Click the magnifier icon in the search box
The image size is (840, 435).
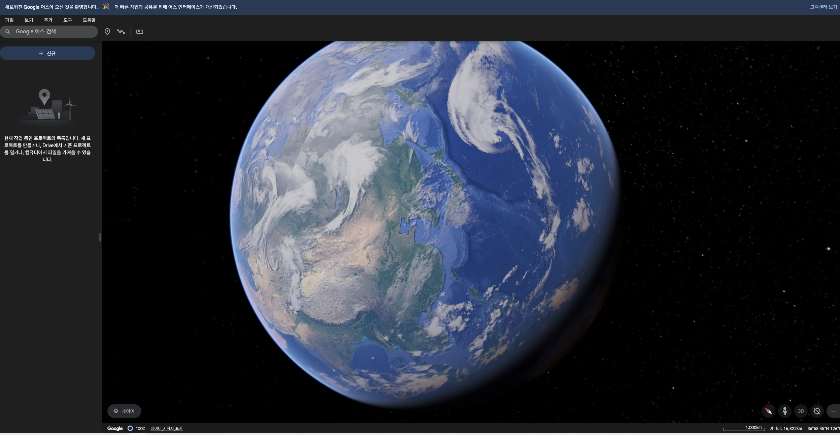coord(8,32)
